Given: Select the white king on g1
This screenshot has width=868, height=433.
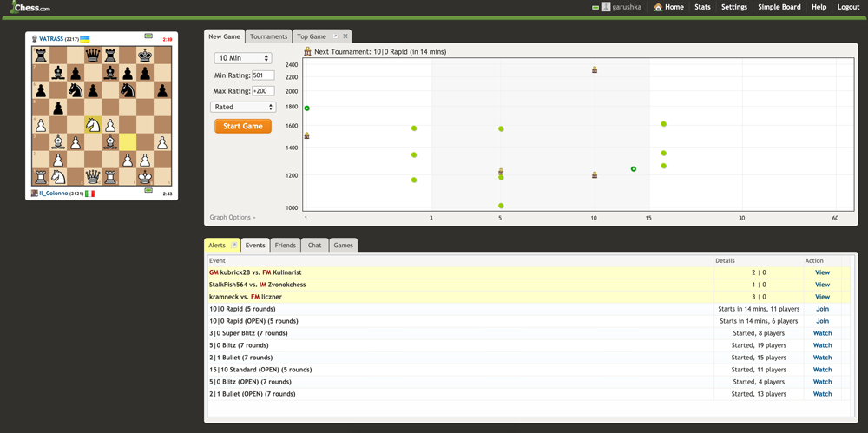Looking at the screenshot, I should click(x=145, y=177).
